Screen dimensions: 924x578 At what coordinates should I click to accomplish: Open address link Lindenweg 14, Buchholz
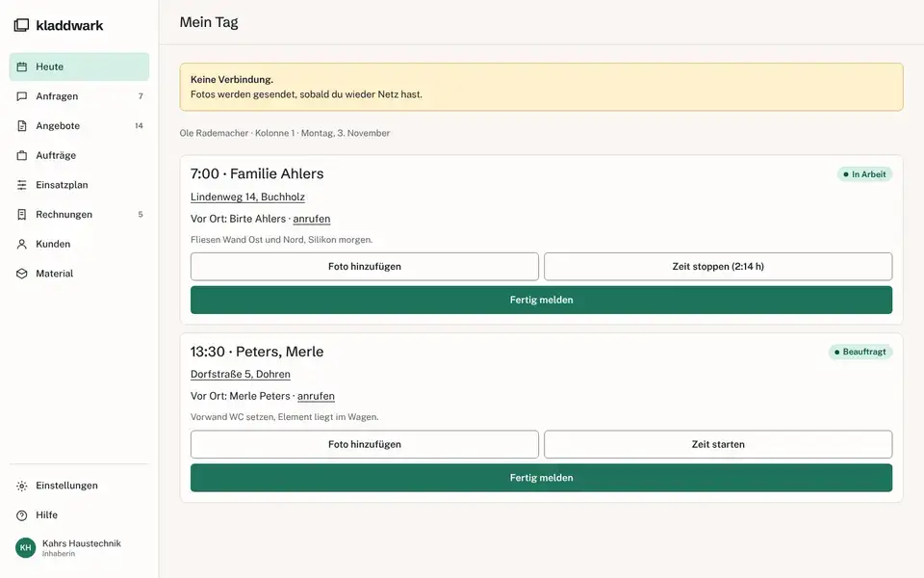tap(247, 197)
